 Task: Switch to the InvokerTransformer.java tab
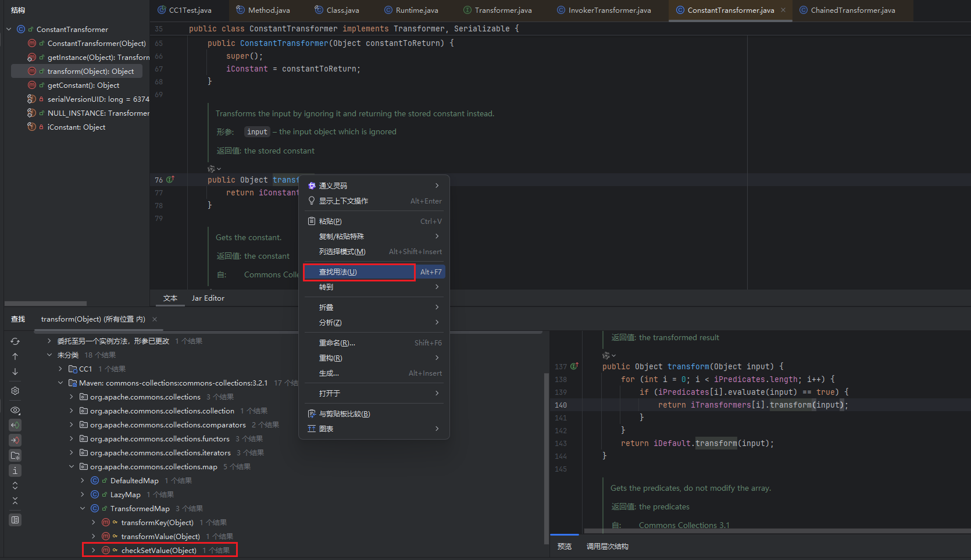coord(609,10)
